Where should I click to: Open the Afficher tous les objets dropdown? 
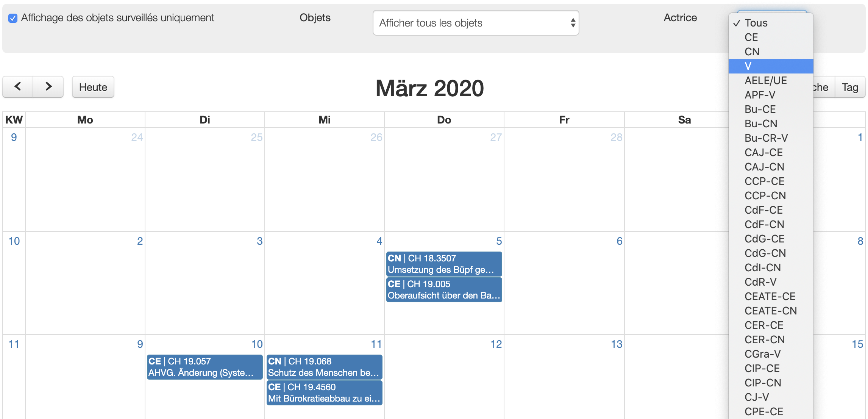point(476,23)
